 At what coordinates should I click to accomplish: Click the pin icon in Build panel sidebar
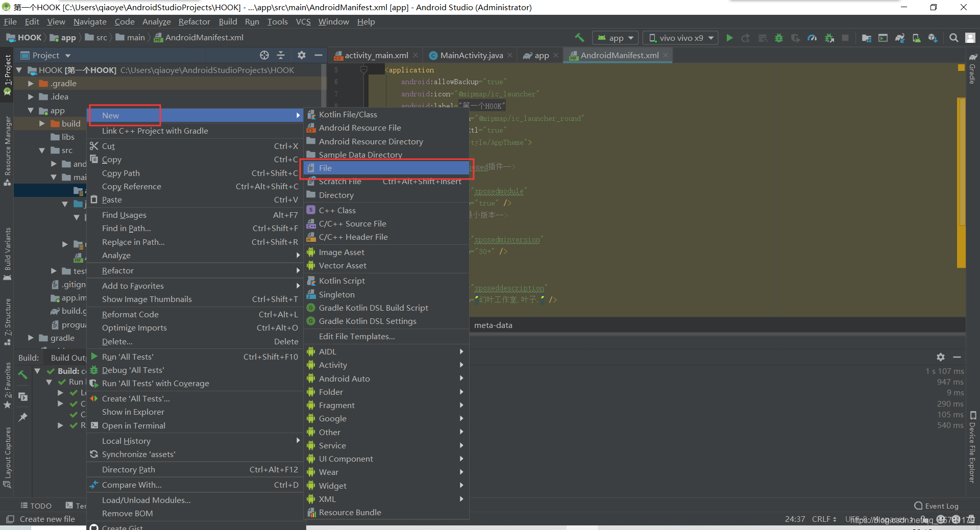tap(23, 417)
